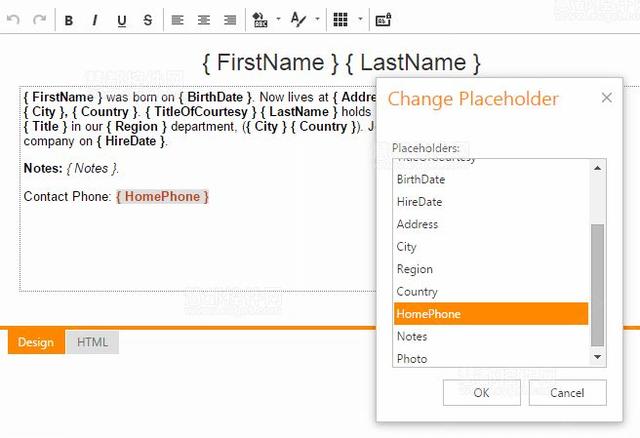Close the Change Placeholder dialog

[607, 98]
